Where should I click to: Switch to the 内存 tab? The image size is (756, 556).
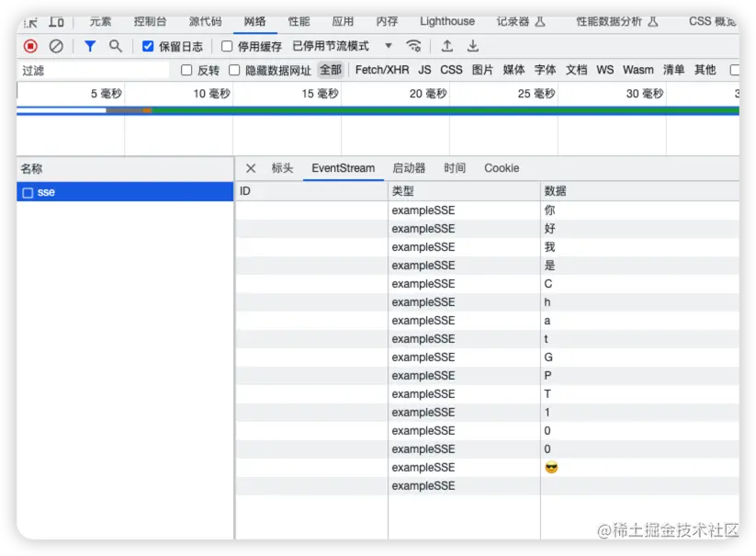[387, 22]
